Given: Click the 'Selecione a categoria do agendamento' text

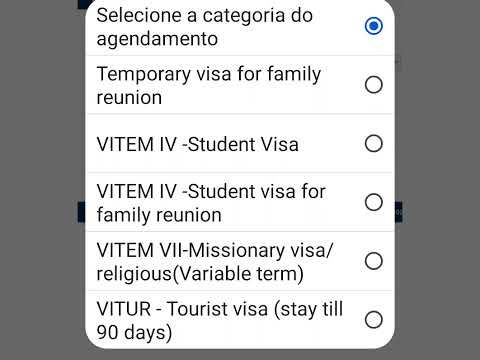Looking at the screenshot, I should 205,27.
